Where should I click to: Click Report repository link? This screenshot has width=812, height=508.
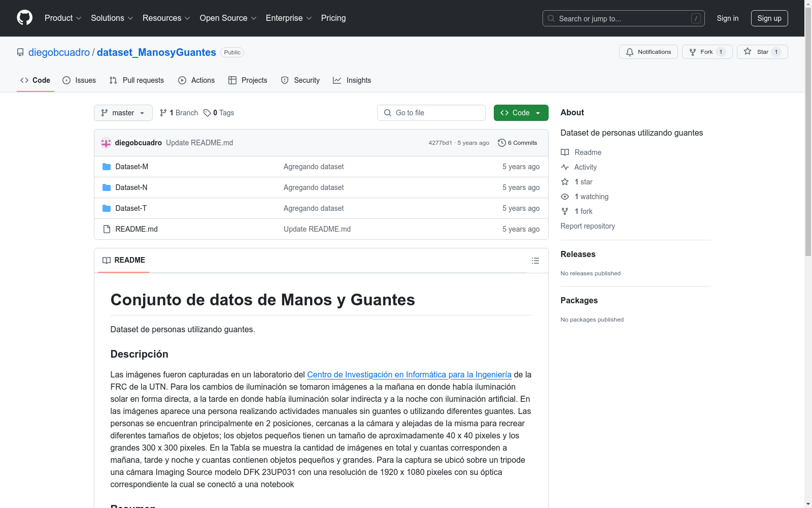[x=588, y=226]
